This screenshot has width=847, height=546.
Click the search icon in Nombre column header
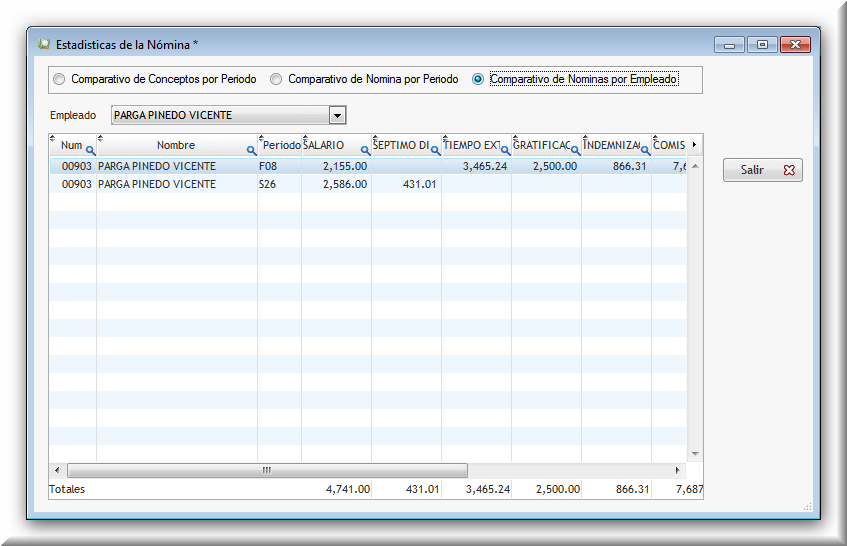point(251,151)
